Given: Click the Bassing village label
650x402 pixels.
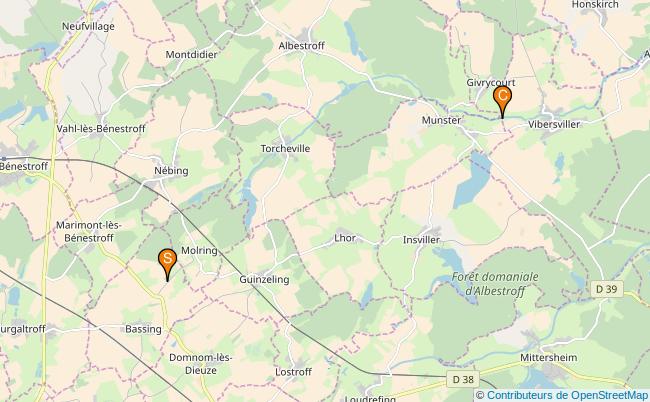Looking at the screenshot, I should point(143,329).
